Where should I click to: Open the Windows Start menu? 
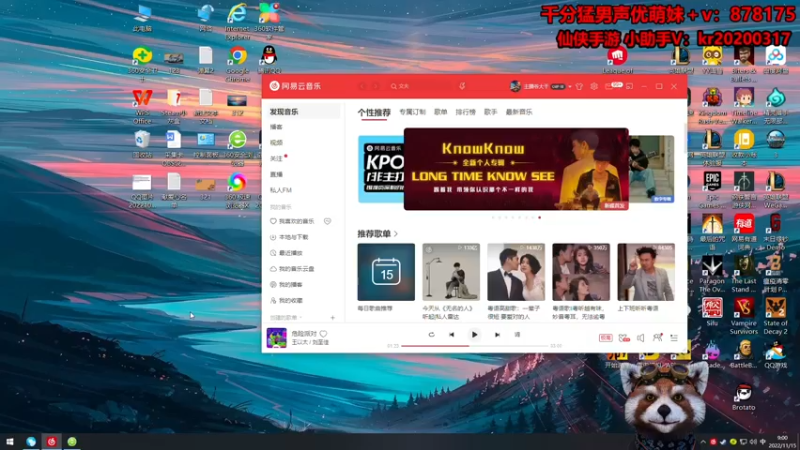(x=10, y=442)
